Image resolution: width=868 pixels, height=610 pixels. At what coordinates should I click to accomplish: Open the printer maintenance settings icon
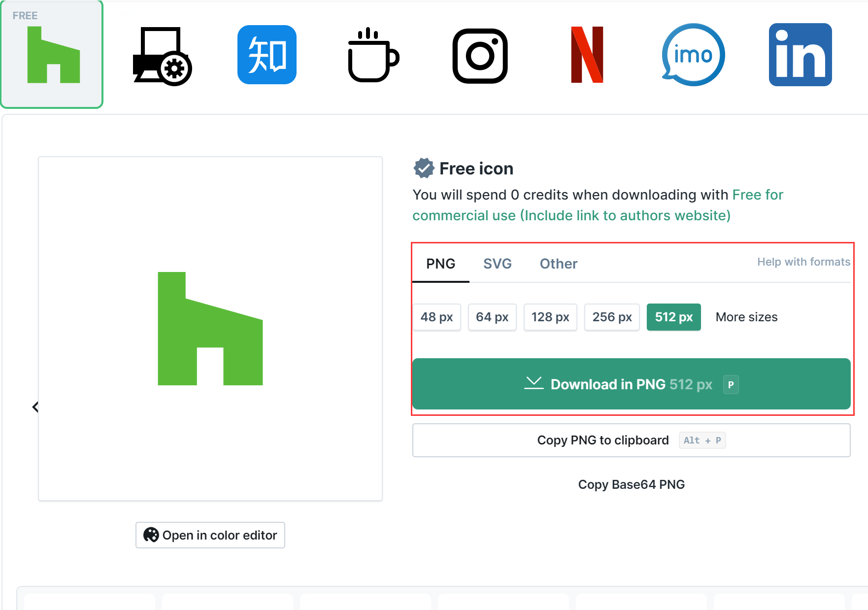162,56
